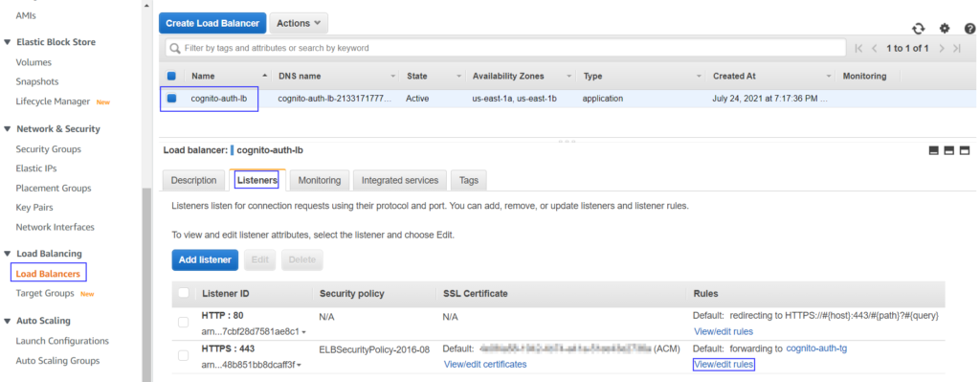The image size is (980, 382).
Task: Expand the HTTPS listener ARN dropdown
Action: pos(299,365)
